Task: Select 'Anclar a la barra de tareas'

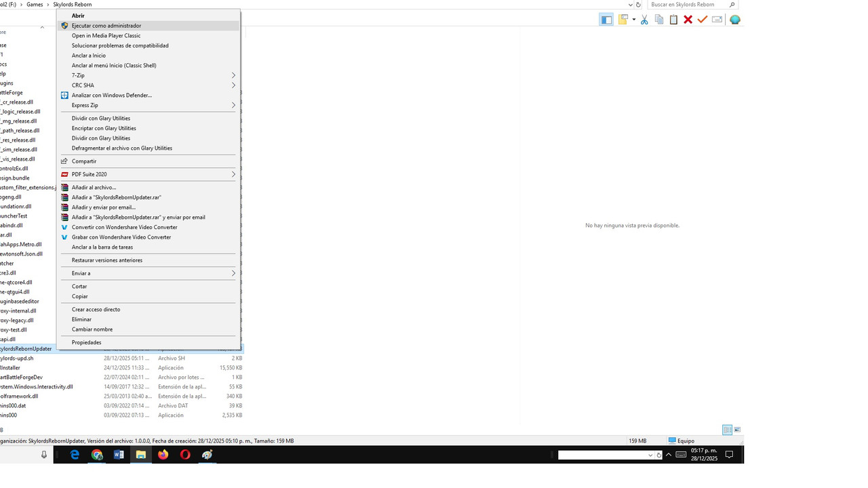Action: tap(148, 247)
